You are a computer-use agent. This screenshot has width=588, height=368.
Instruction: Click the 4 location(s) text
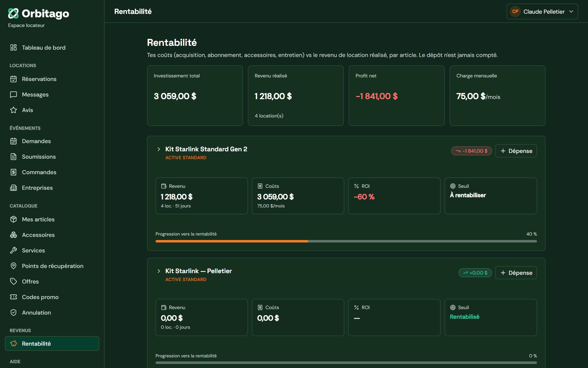pyautogui.click(x=269, y=116)
